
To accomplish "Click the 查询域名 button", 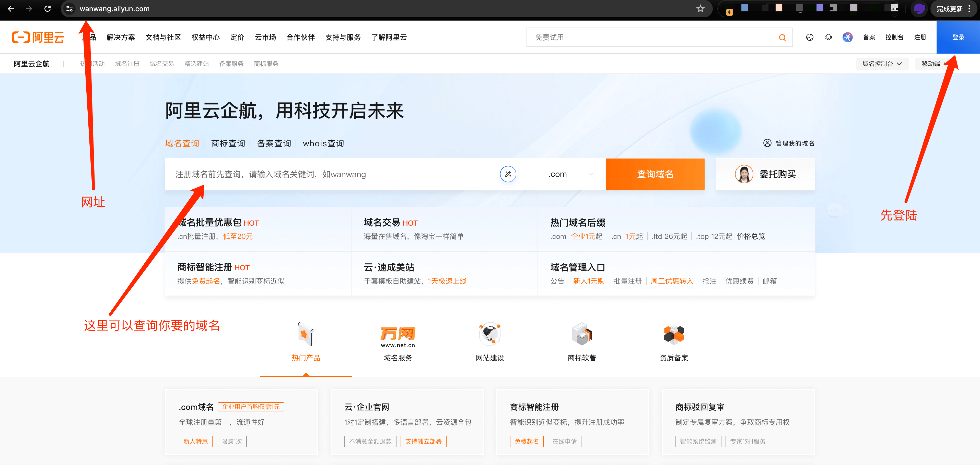I will [x=655, y=174].
